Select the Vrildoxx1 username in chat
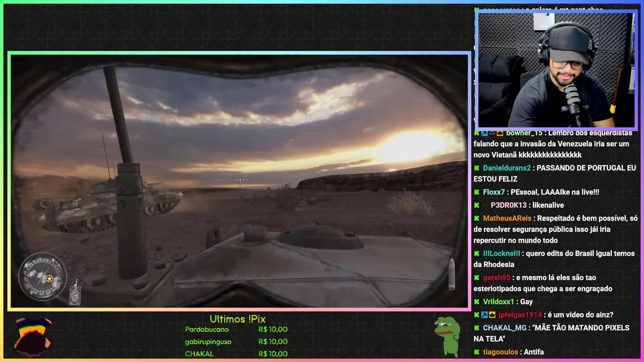644x362 pixels. point(499,302)
